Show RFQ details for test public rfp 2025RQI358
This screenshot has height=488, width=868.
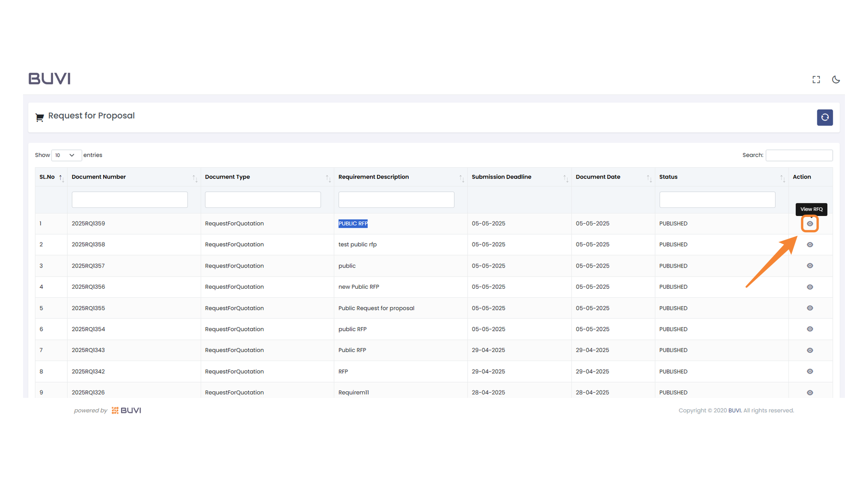[810, 244]
